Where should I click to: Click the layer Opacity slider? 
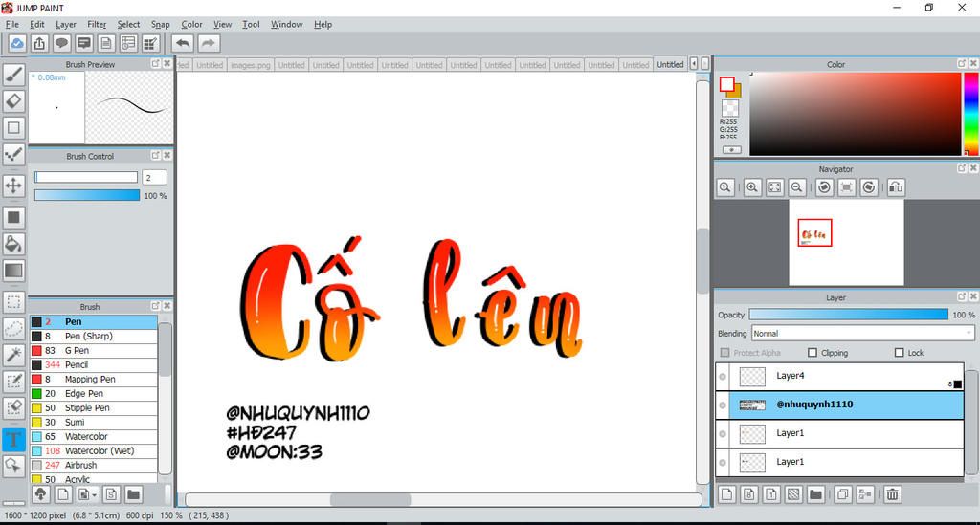click(848, 315)
